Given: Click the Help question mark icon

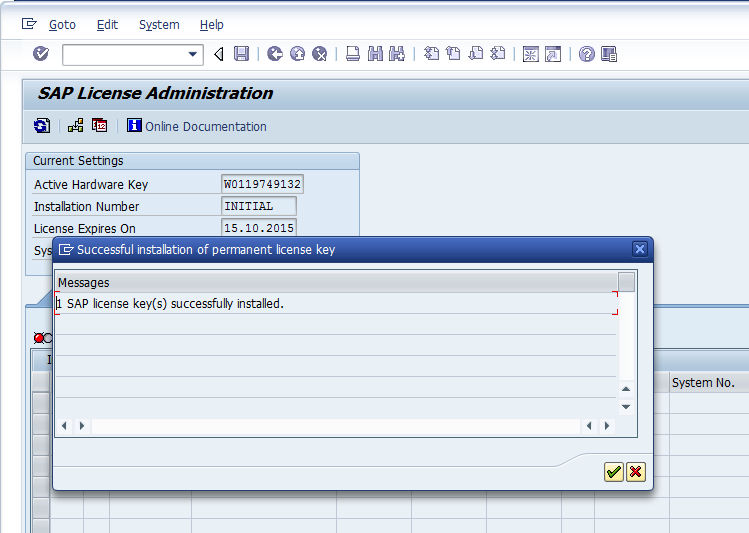Looking at the screenshot, I should pos(587,54).
